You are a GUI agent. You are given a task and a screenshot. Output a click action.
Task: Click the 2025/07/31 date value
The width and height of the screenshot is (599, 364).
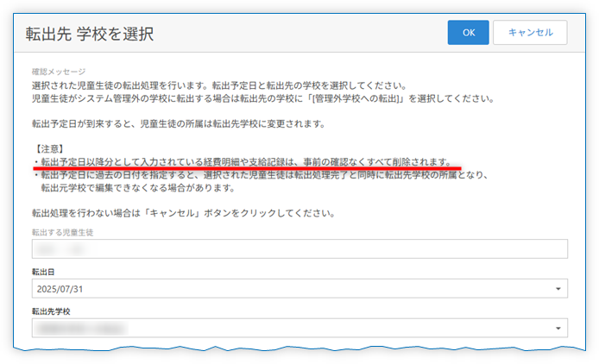(61, 290)
